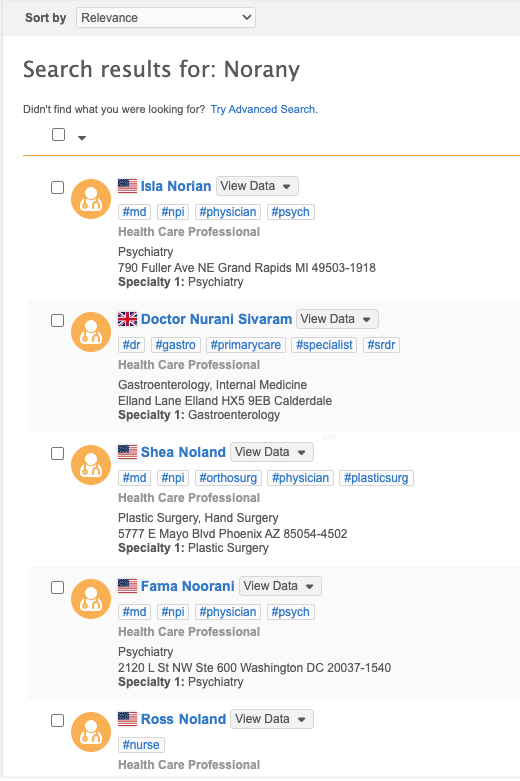Tick the select-all checkbox above the results
The image size is (520, 781).
point(58,134)
